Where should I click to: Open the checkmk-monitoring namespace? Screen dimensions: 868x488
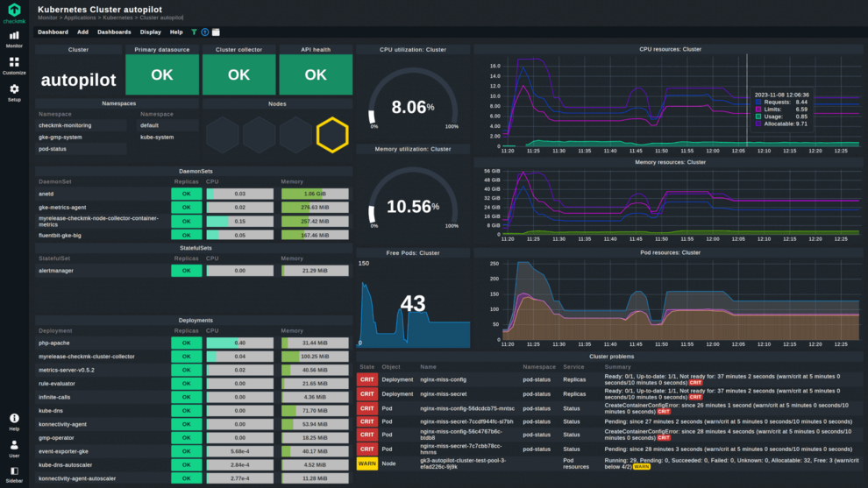[x=65, y=125]
